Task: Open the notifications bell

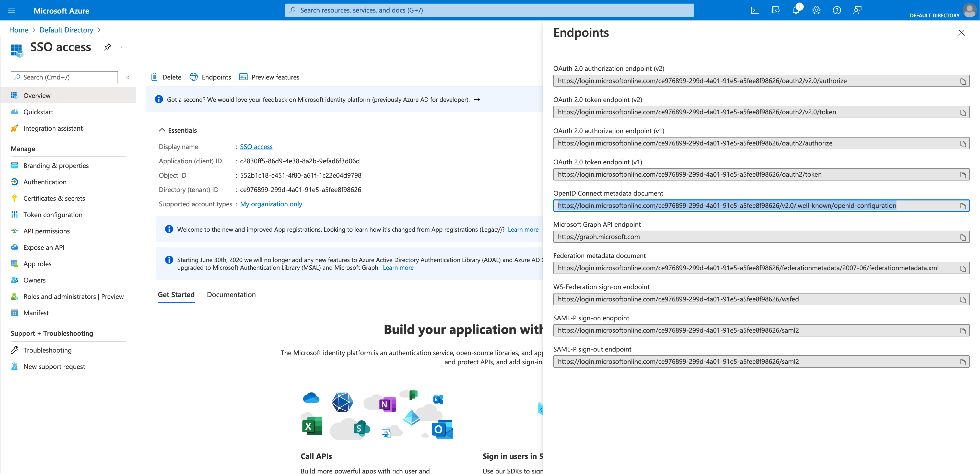Action: 796,10
